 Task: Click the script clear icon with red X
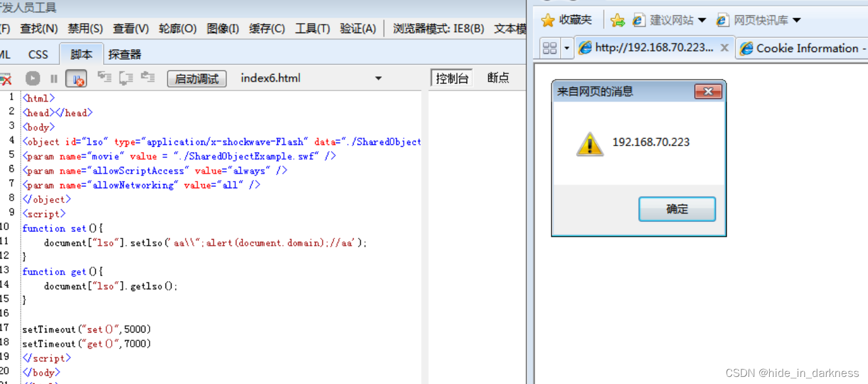pos(5,79)
